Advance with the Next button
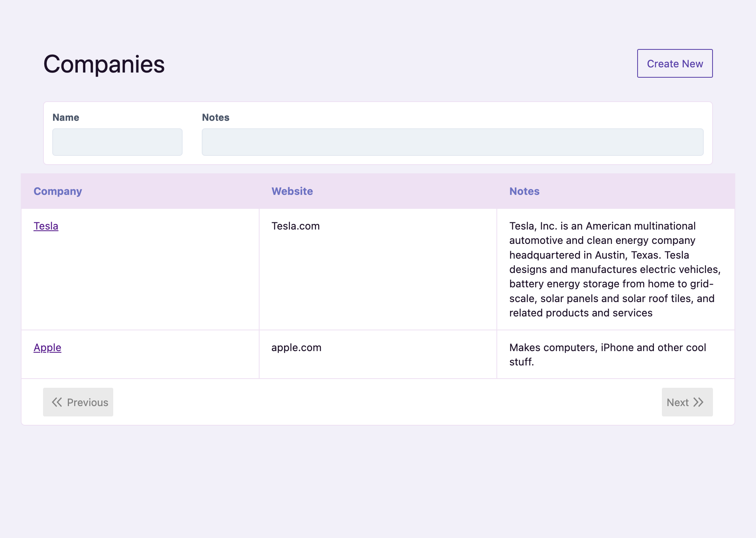756x538 pixels. pyautogui.click(x=687, y=402)
